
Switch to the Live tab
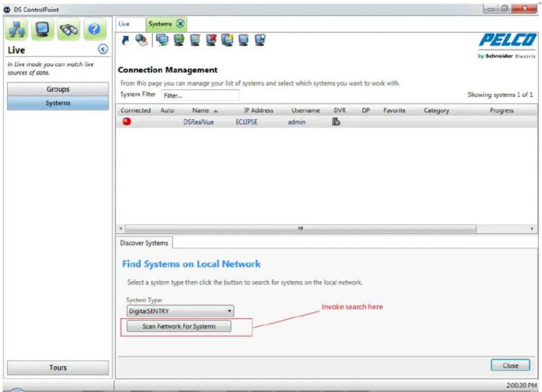tap(123, 24)
